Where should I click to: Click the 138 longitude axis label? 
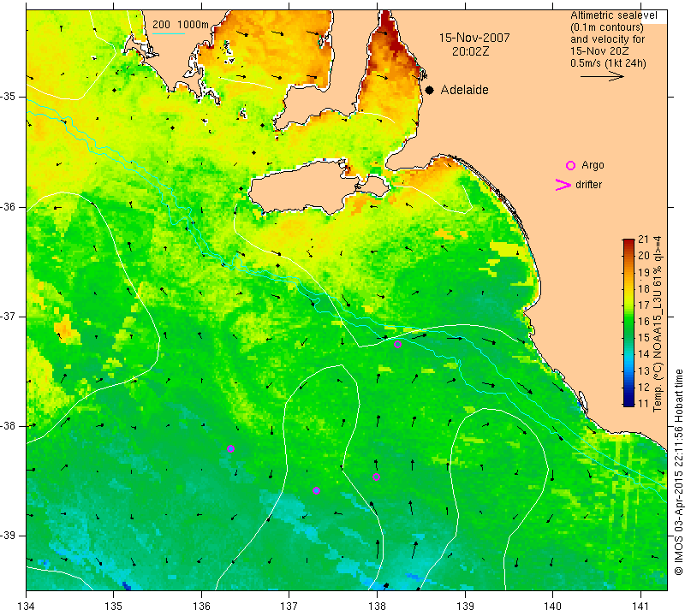click(377, 607)
